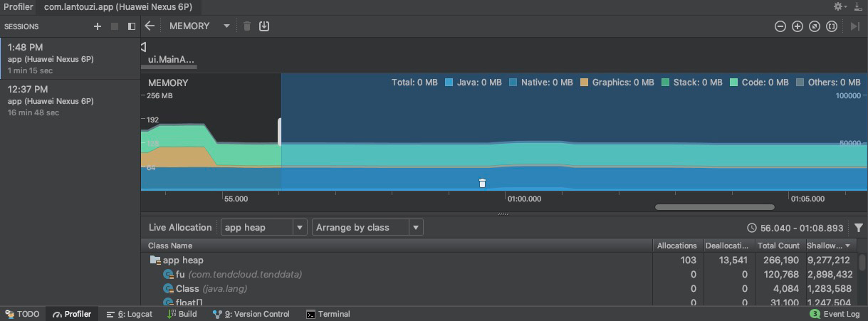Select the 1:48 PM session

click(x=70, y=58)
